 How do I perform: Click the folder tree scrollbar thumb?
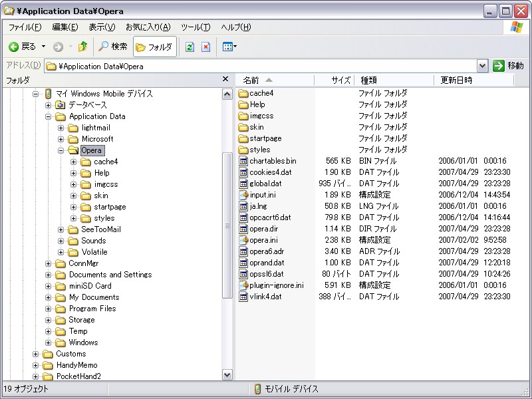(227, 225)
